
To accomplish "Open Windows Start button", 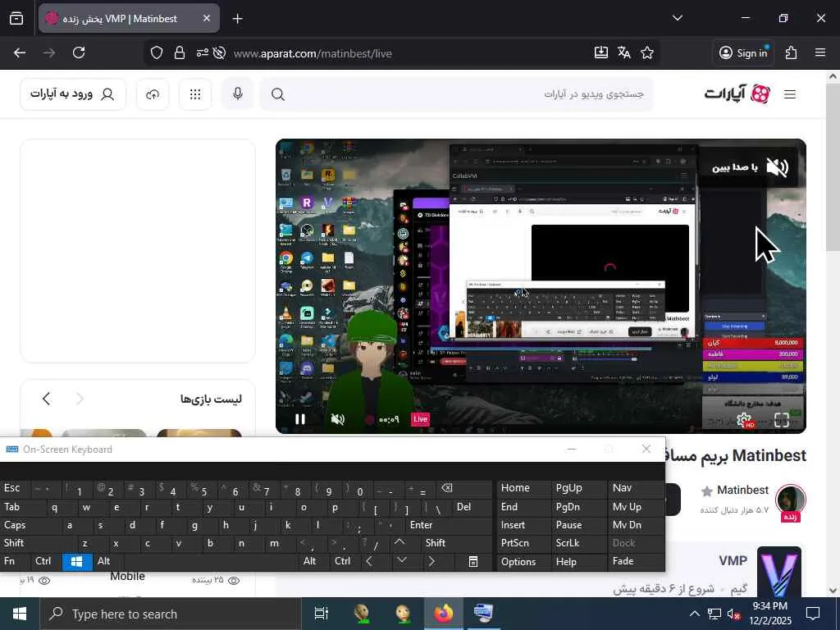I will click(20, 614).
